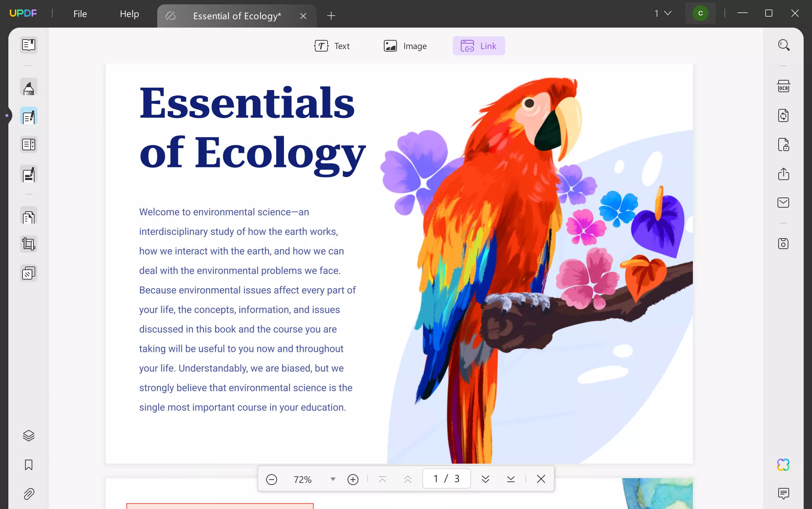
Task: Open the OCR recognition panel
Action: [784, 86]
